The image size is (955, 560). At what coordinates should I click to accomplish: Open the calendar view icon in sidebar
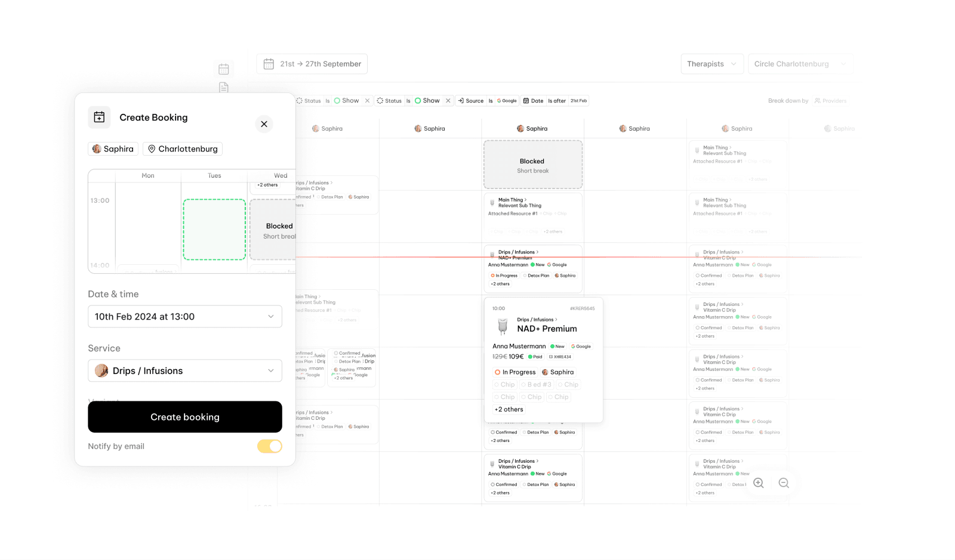(224, 69)
